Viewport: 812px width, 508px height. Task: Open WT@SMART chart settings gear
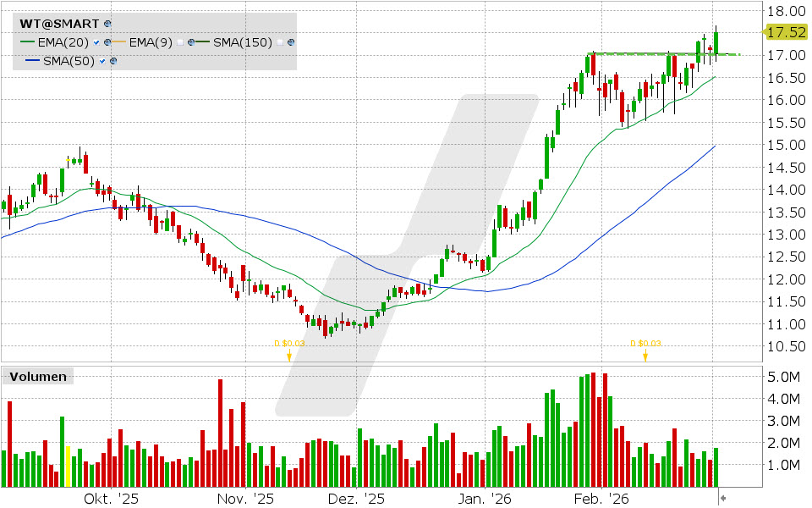point(107,24)
